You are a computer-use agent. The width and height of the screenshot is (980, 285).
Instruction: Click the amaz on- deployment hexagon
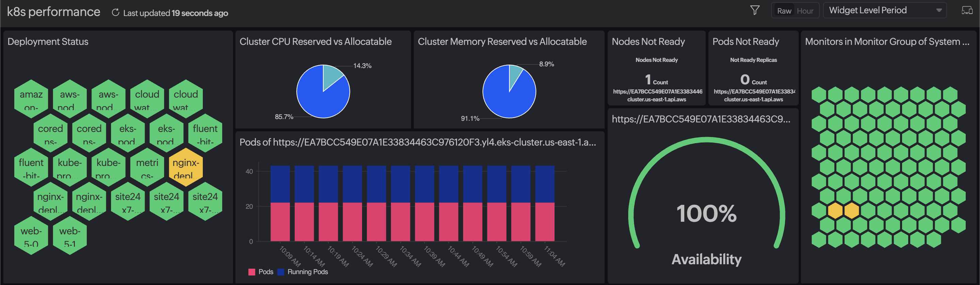click(31, 99)
